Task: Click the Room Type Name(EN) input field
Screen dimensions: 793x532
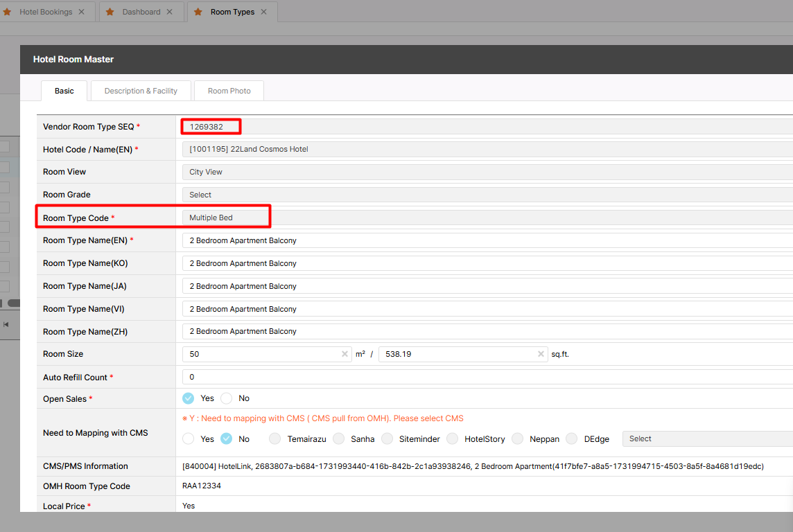Action: point(485,240)
